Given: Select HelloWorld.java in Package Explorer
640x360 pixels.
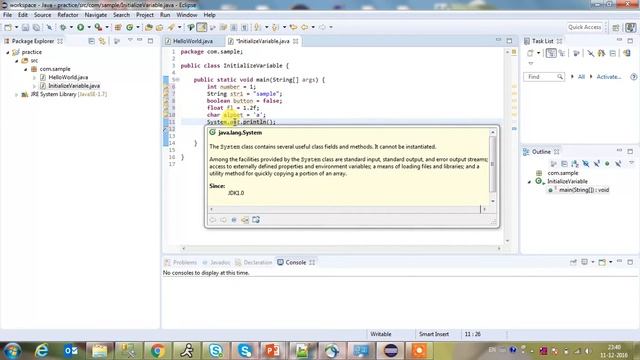Looking at the screenshot, I should pyautogui.click(x=68, y=77).
